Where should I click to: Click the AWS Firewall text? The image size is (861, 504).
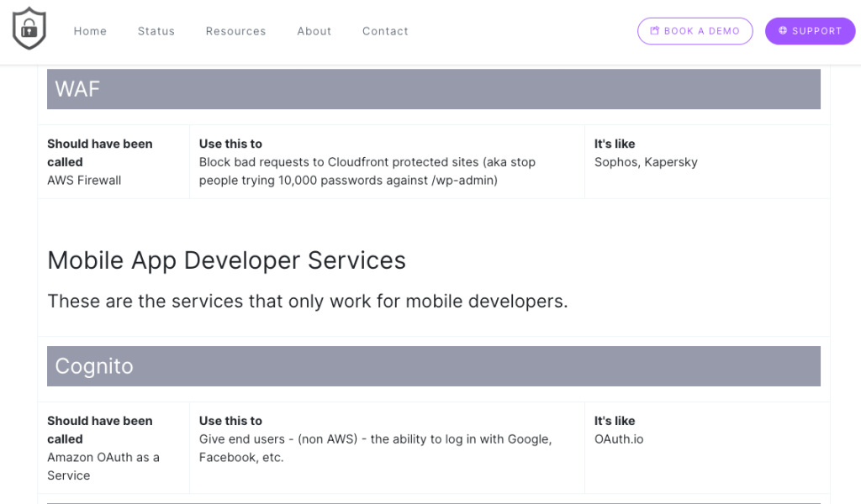(84, 180)
